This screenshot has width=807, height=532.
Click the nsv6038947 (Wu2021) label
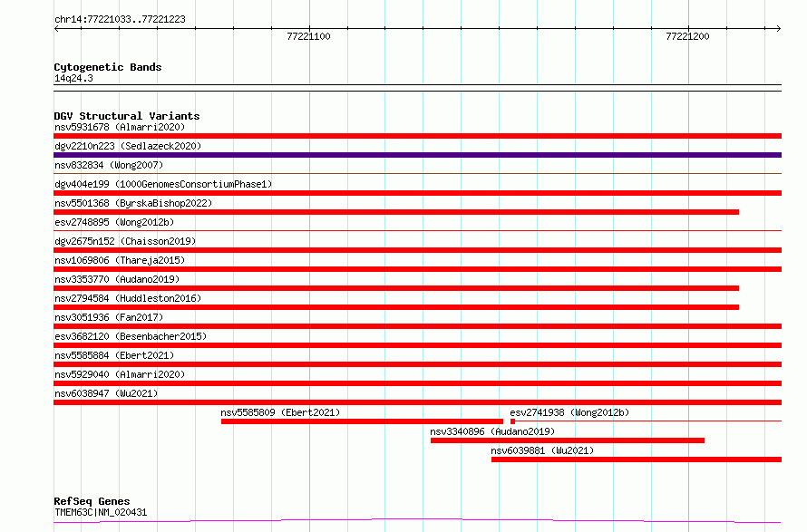click(106, 393)
